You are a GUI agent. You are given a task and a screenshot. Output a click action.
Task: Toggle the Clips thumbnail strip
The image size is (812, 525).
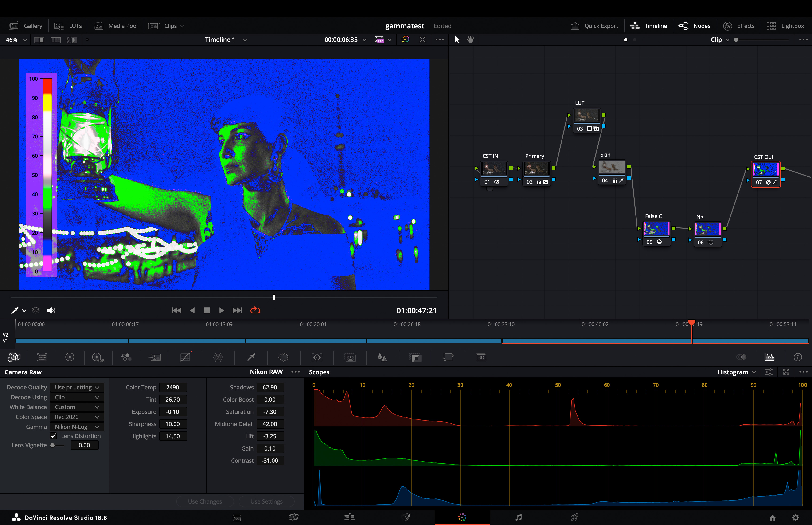[166, 26]
